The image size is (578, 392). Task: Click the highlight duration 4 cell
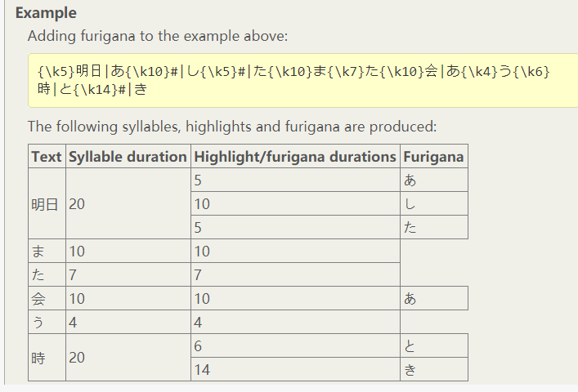click(x=295, y=322)
